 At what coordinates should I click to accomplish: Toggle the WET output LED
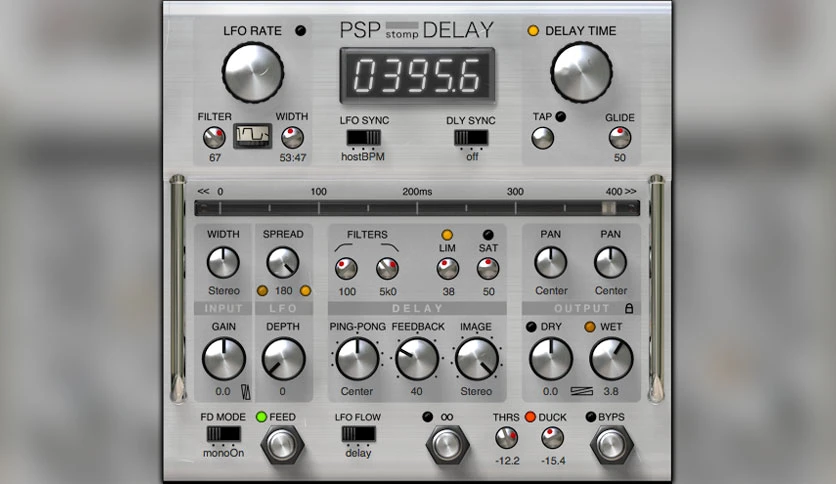pos(590,327)
